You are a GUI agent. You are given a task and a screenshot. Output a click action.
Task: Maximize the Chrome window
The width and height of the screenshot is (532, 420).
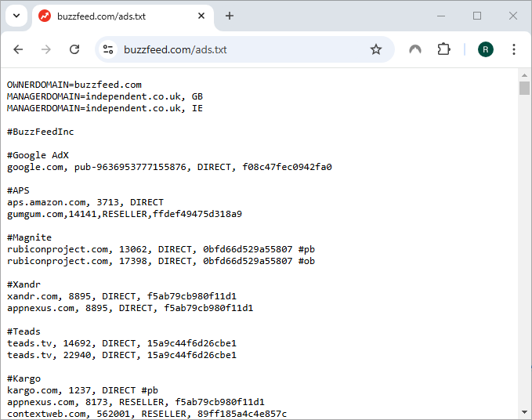click(x=477, y=16)
